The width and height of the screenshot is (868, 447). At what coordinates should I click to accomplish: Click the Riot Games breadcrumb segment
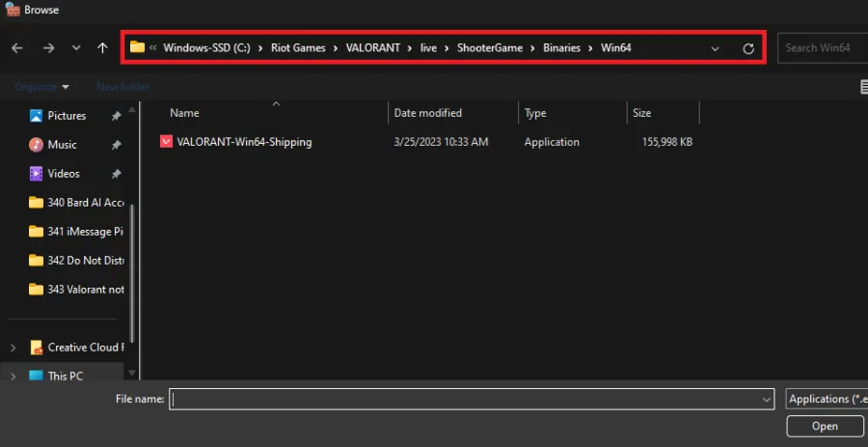coord(298,47)
